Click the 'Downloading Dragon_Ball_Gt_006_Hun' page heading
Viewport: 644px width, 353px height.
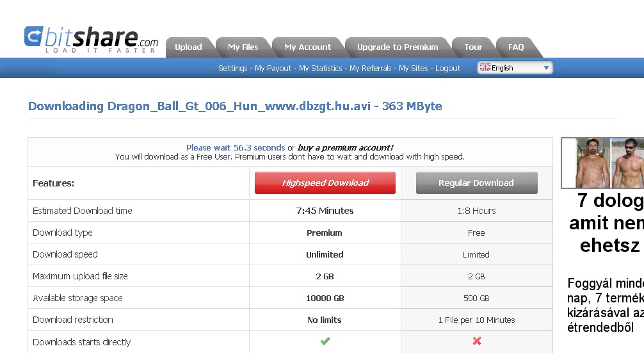235,106
